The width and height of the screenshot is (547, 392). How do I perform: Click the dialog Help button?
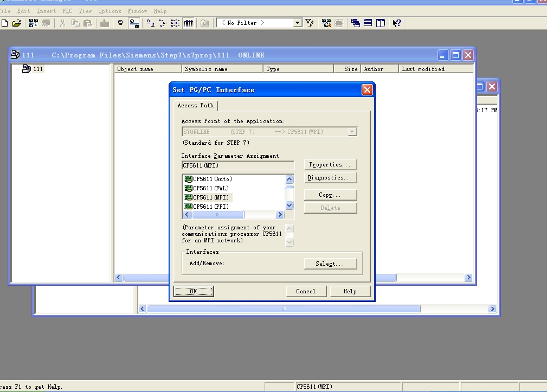click(350, 291)
